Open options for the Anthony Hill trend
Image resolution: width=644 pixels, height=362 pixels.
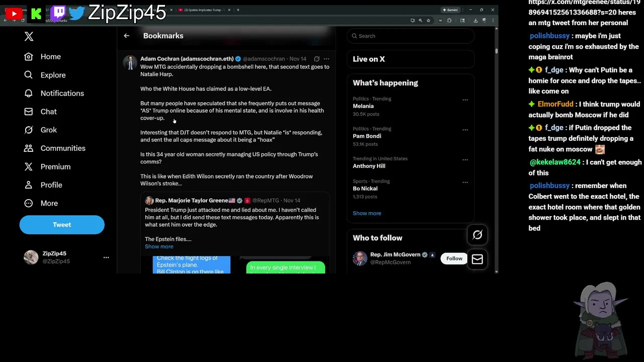(465, 159)
